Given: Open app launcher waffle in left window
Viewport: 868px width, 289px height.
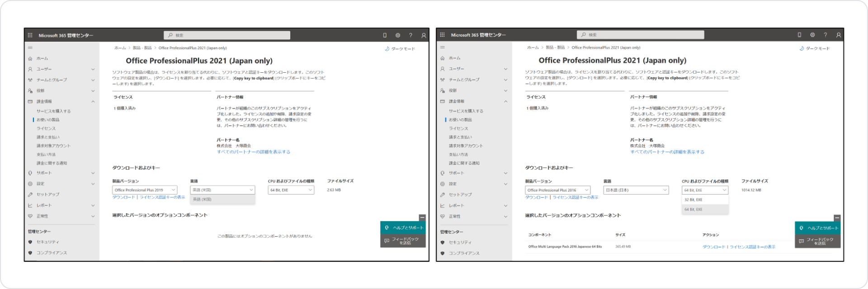Looking at the screenshot, I should 30,35.
